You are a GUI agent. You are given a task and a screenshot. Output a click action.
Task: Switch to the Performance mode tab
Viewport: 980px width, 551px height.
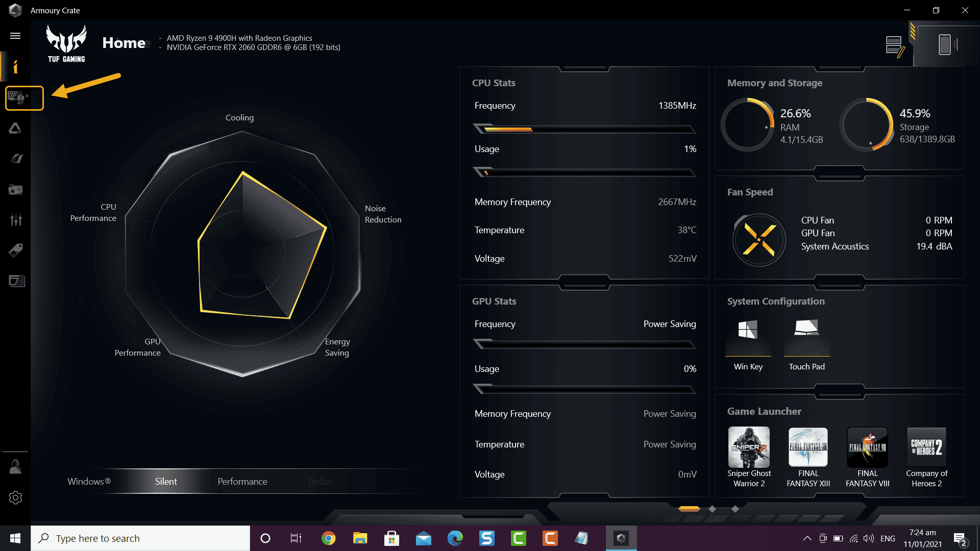point(242,481)
